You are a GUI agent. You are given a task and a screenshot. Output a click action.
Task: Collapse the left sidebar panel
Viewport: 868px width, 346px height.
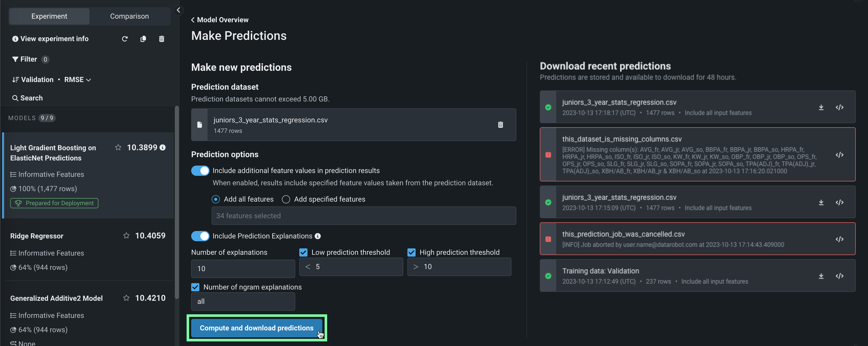pyautogui.click(x=179, y=10)
